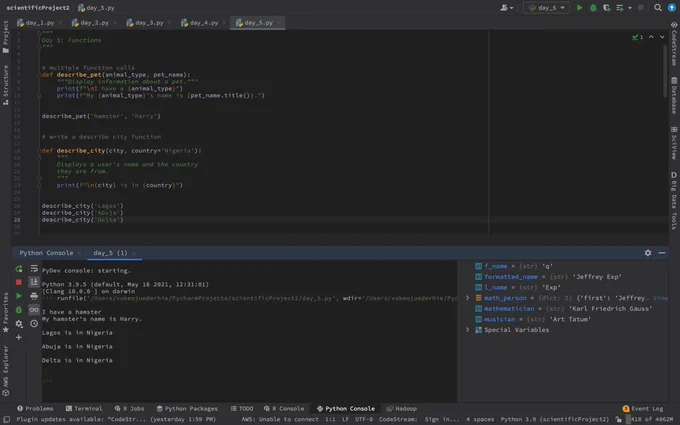
Task: Select the day_5 (1) console tab
Action: (110, 253)
